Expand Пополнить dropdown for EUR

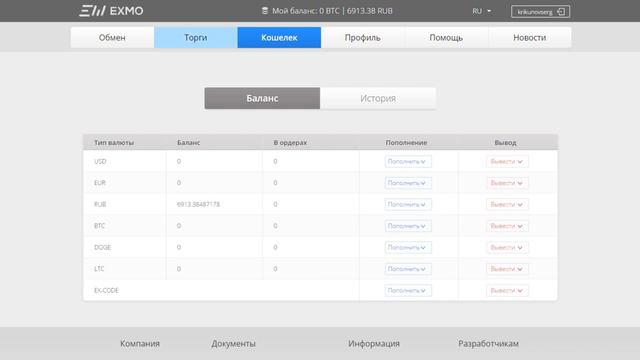(x=408, y=183)
